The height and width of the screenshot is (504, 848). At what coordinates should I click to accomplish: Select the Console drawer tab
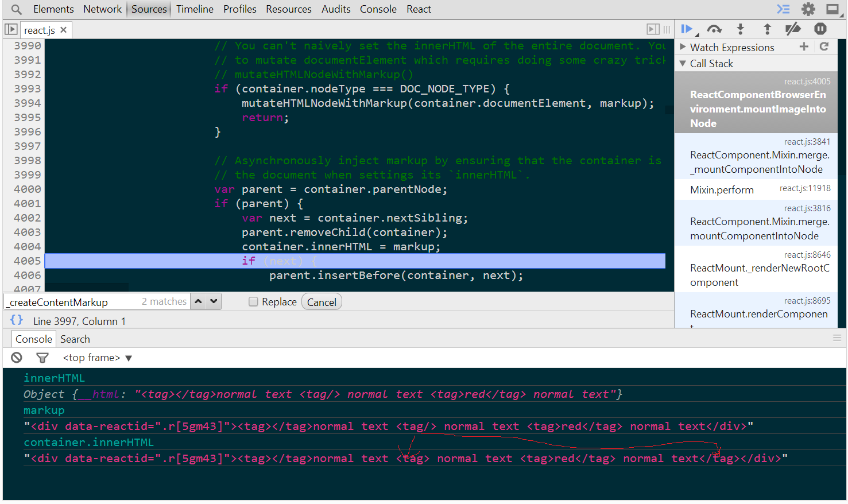click(x=34, y=339)
